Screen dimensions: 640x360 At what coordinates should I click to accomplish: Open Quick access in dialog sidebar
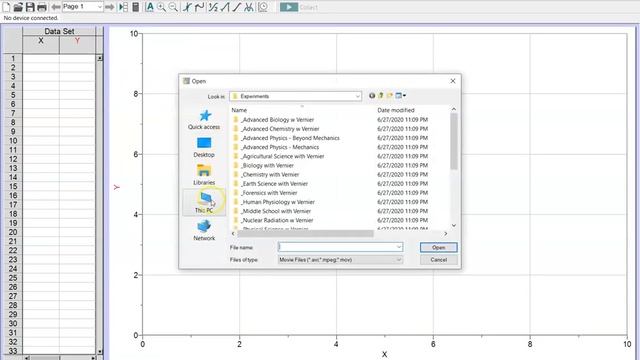tap(204, 120)
